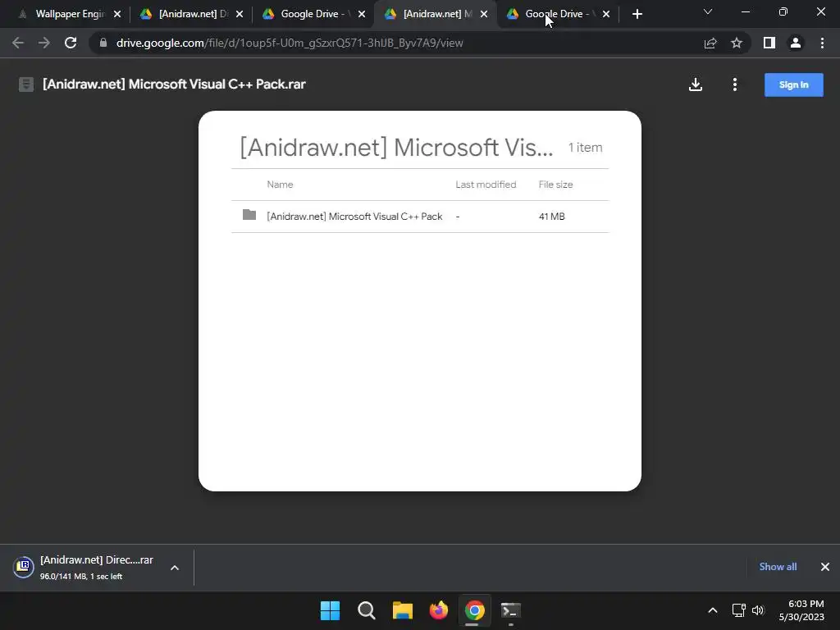Screen dimensions: 840x630
Task: Go back to the previous page
Action: pos(18,43)
